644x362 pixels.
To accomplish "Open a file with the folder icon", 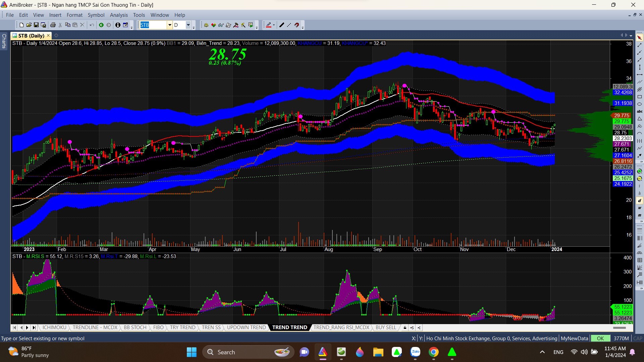I will coord(29,25).
